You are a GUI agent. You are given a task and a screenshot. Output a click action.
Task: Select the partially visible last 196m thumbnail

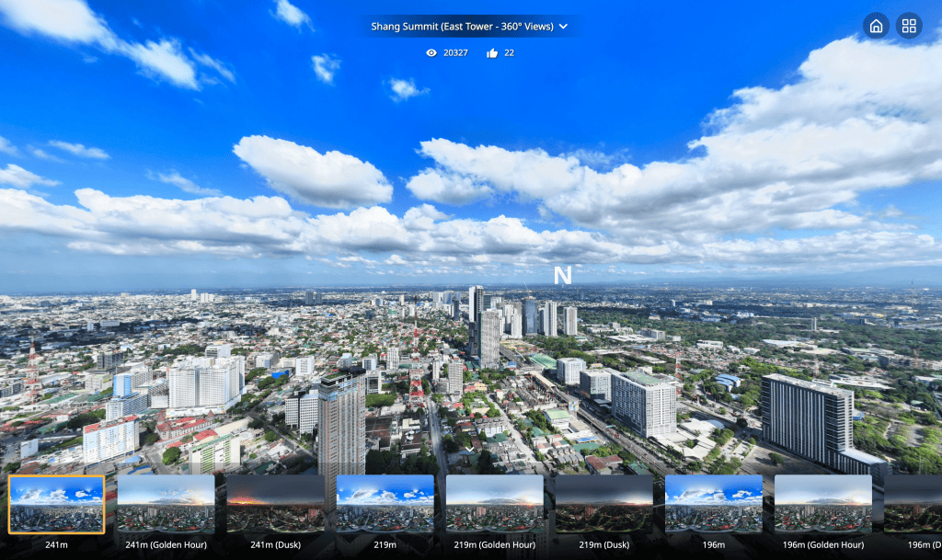point(913,504)
